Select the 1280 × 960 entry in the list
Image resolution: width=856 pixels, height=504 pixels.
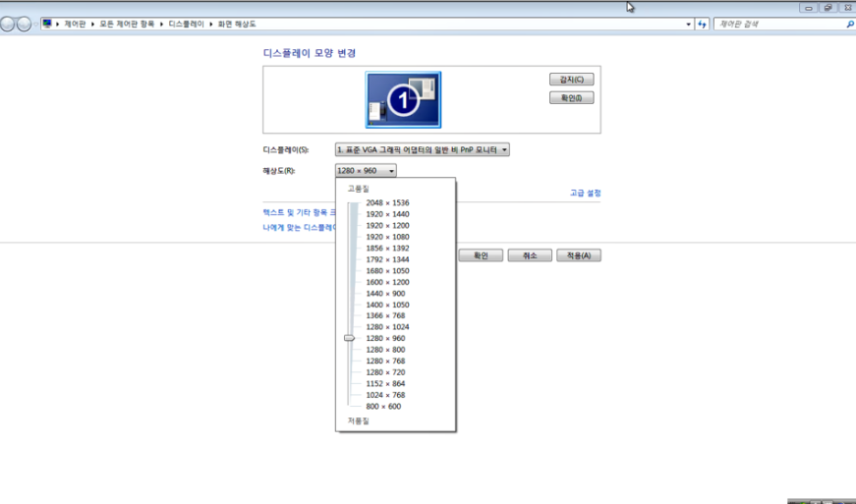(385, 338)
